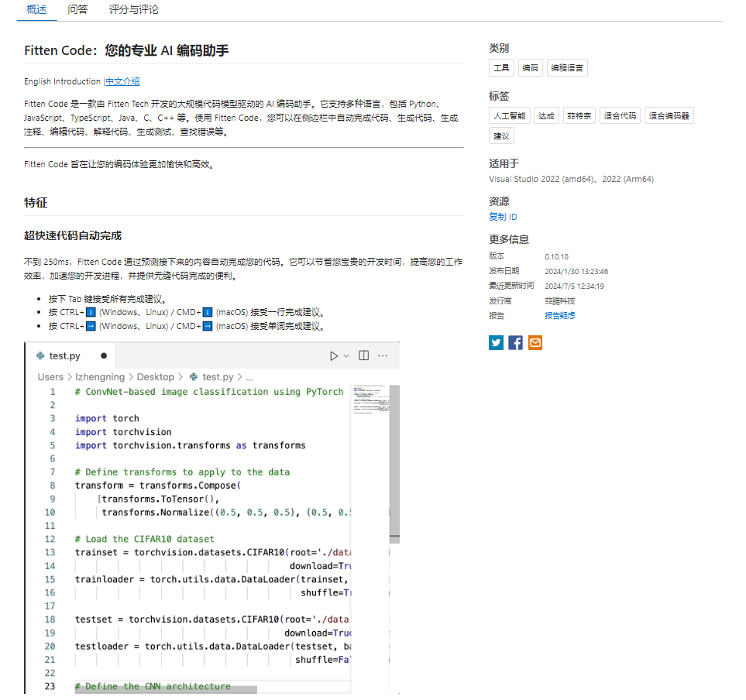Open the 中文介绍 link
The image size is (746, 700).
pos(122,82)
